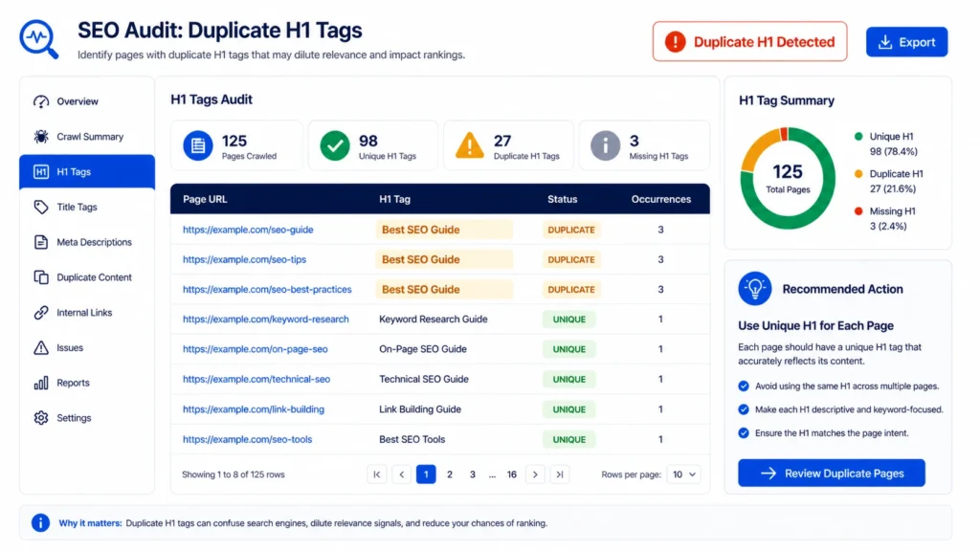980x551 pixels.
Task: Click the arrow icon on Review Duplicate Pages
Action: (768, 474)
